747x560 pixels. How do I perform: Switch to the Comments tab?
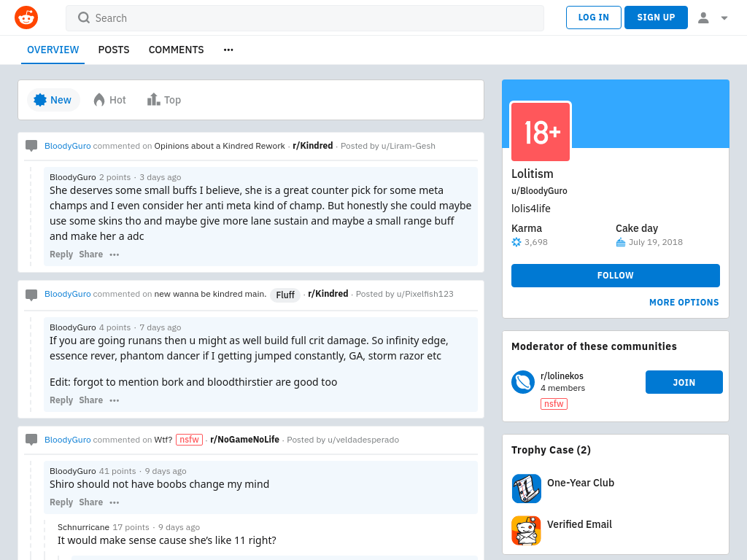177,50
